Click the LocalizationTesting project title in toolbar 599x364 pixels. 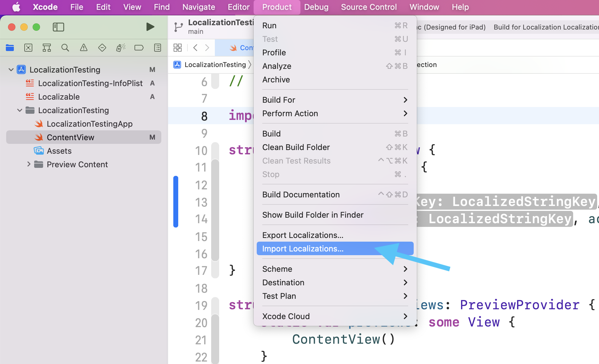(221, 22)
